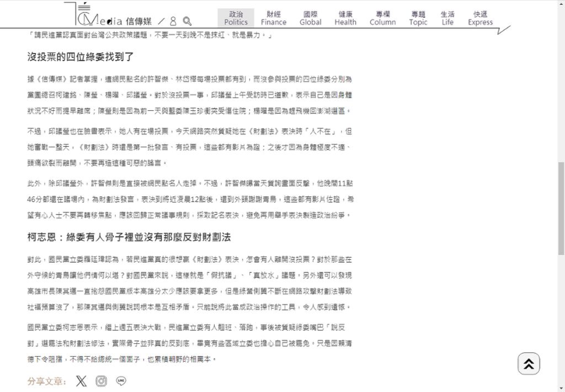This screenshot has width=565, height=392.
Task: Switch to the 專欄 Column tab
Action: point(382,18)
